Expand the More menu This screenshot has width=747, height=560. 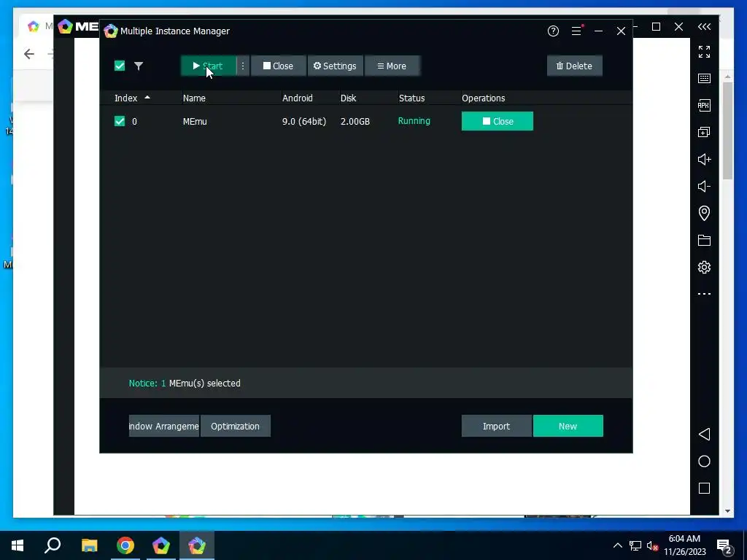click(392, 66)
